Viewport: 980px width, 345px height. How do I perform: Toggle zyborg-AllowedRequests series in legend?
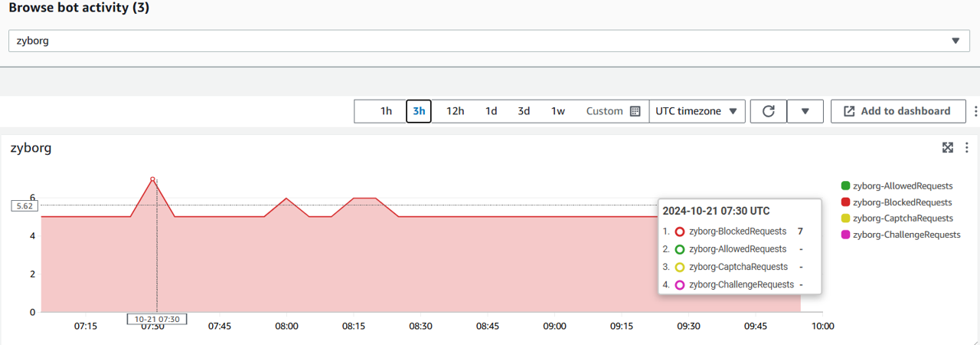coord(902,186)
